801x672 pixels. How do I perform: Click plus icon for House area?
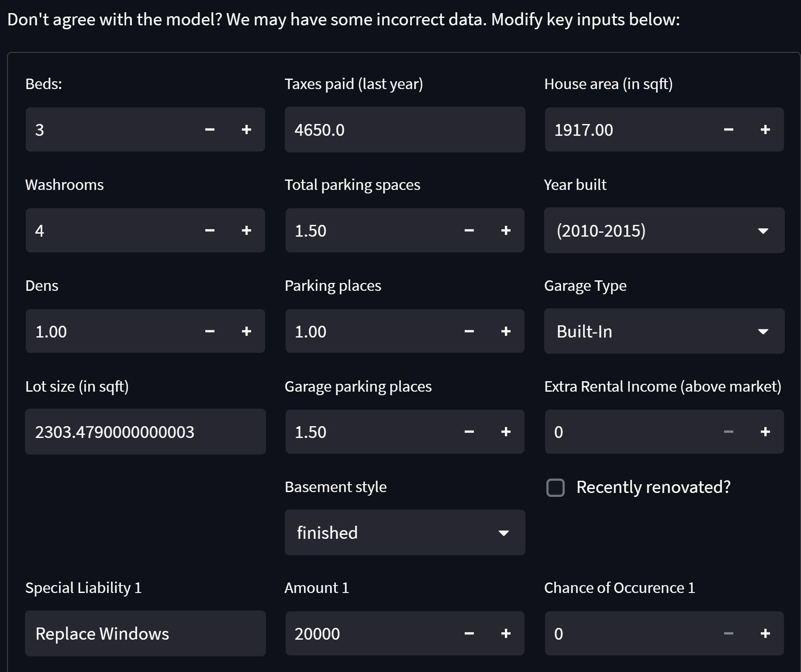coord(765,130)
